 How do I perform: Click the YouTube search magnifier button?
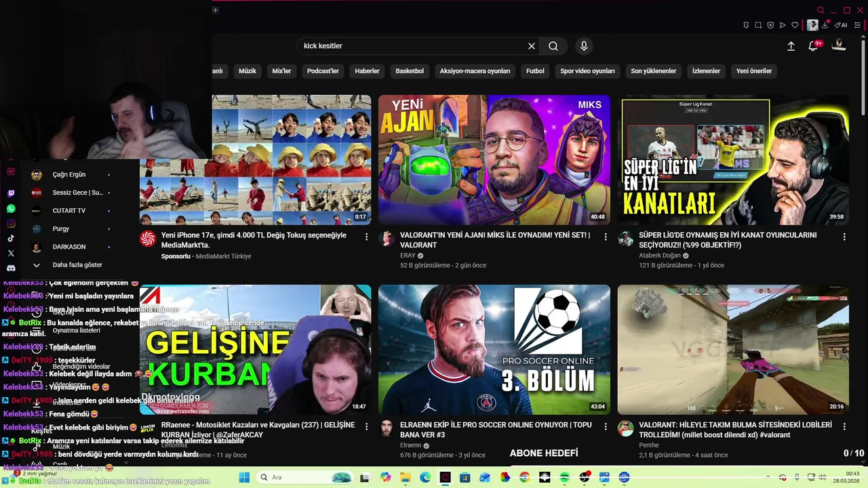553,46
